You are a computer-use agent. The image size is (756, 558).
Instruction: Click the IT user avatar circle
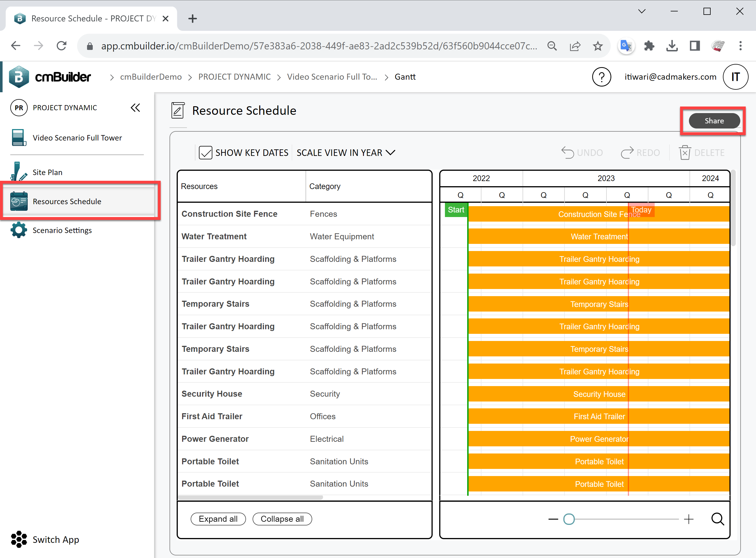pyautogui.click(x=736, y=77)
